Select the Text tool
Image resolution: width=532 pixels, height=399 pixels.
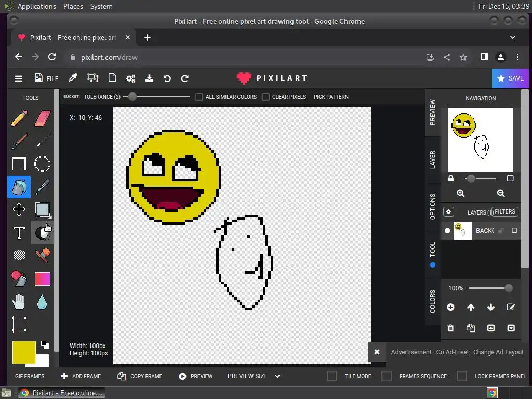(19, 233)
